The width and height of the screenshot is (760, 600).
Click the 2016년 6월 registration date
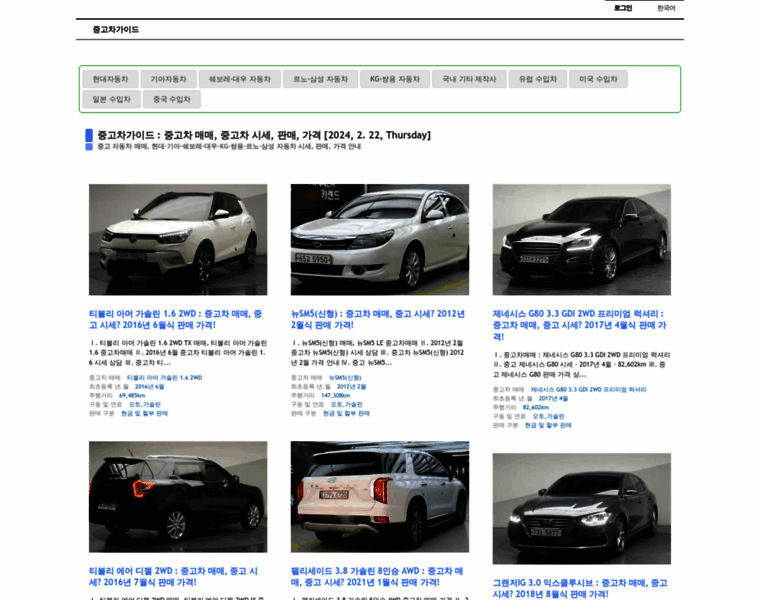(149, 387)
